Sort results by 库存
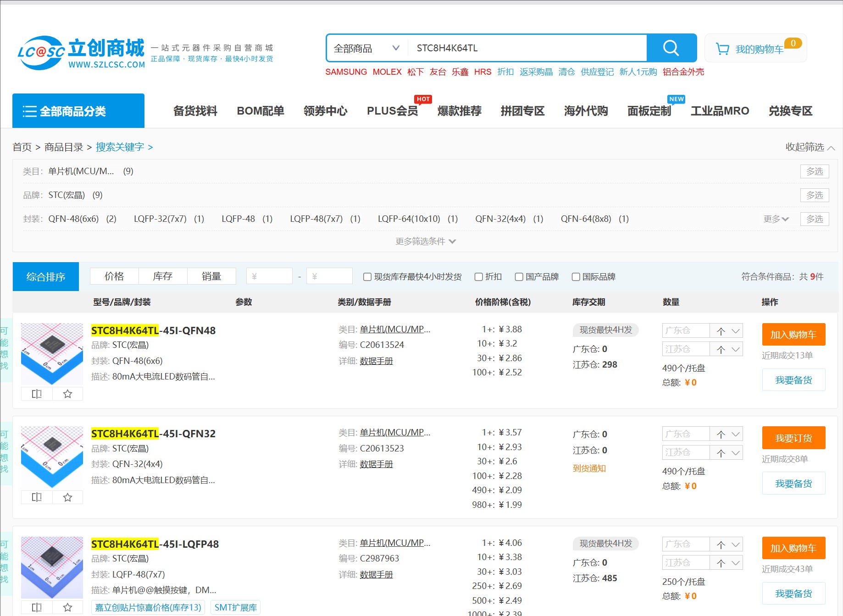Viewport: 843px width, 616px height. point(163,276)
